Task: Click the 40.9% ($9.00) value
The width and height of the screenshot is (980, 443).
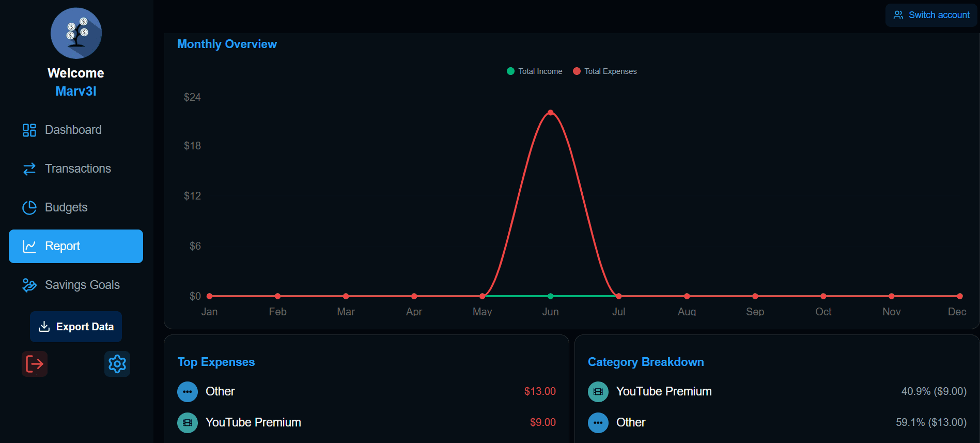Action: click(x=934, y=391)
